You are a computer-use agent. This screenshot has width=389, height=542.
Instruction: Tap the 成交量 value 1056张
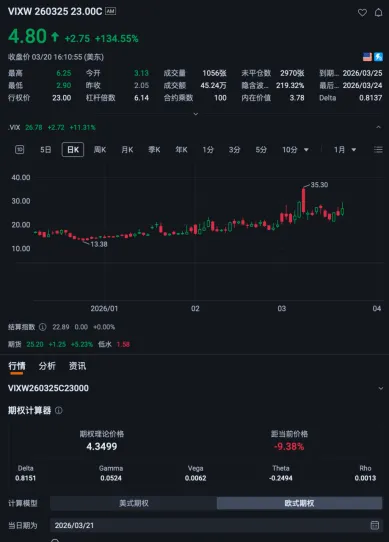click(x=214, y=73)
